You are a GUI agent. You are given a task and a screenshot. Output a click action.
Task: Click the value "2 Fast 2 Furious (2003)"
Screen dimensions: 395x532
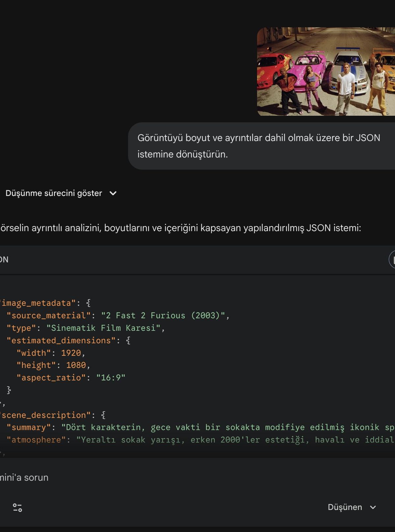coord(163,315)
